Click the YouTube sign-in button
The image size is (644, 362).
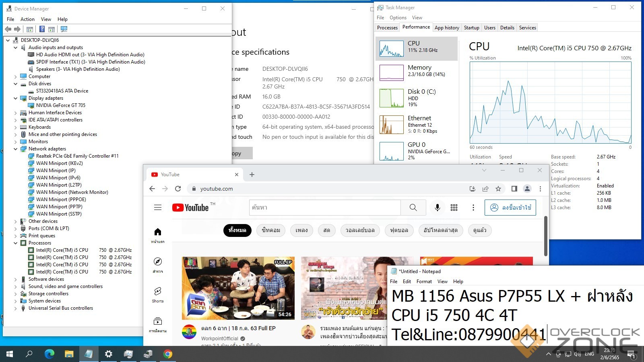coord(510,208)
